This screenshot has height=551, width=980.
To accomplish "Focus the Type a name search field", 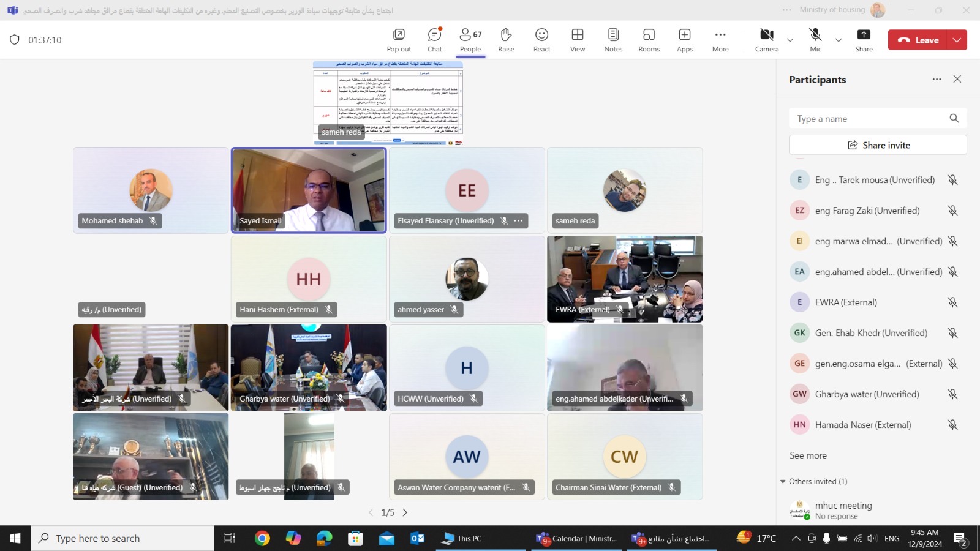I will point(878,118).
